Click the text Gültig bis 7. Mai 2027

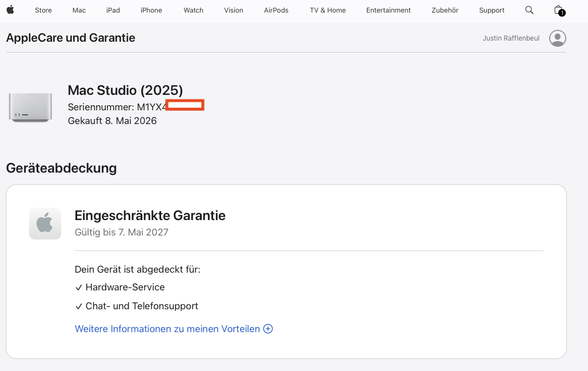tap(122, 232)
